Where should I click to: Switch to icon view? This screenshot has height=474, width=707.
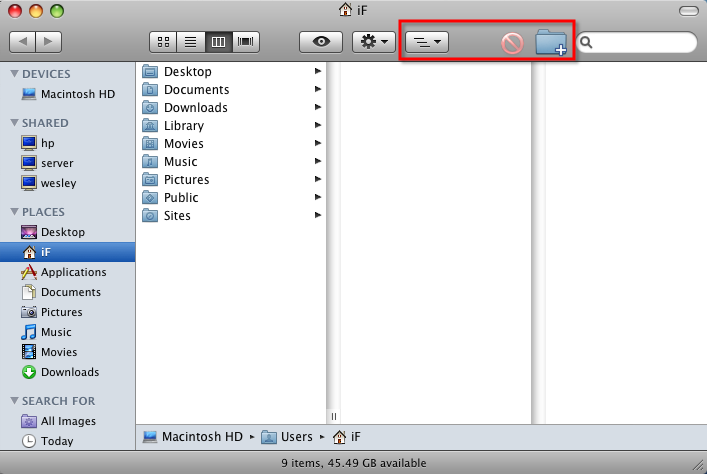click(163, 42)
